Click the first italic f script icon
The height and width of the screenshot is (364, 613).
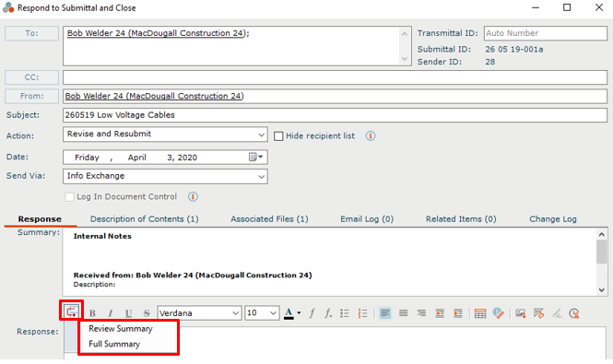tap(312, 313)
